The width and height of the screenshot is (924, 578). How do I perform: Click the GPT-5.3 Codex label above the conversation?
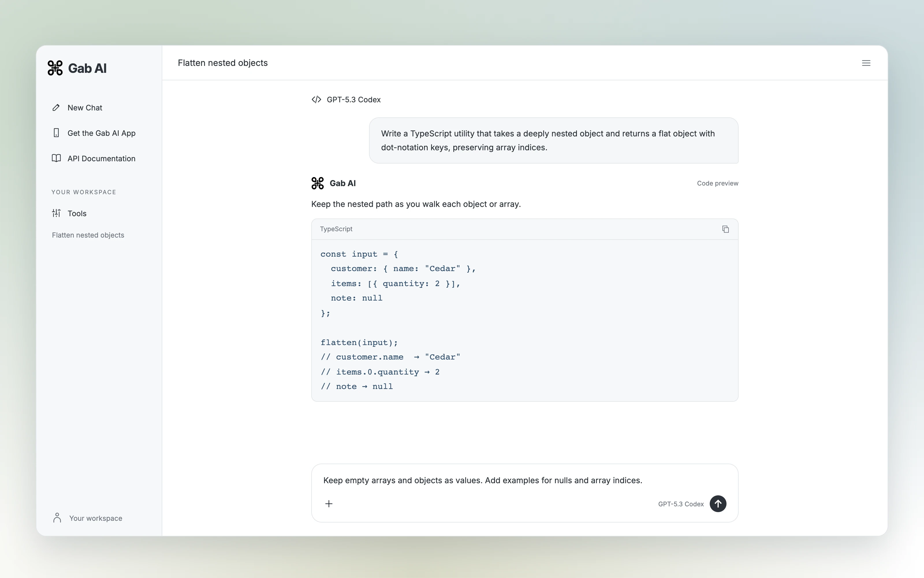click(353, 100)
